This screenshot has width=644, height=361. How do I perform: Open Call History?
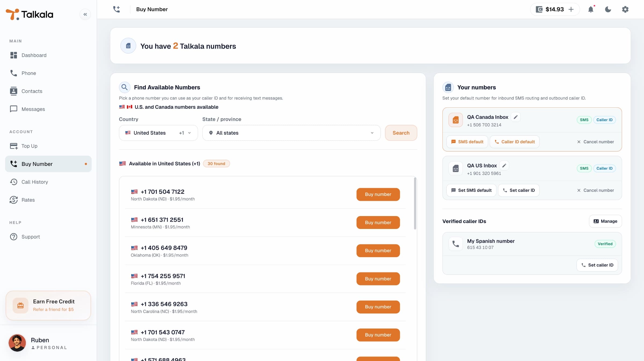(48, 182)
